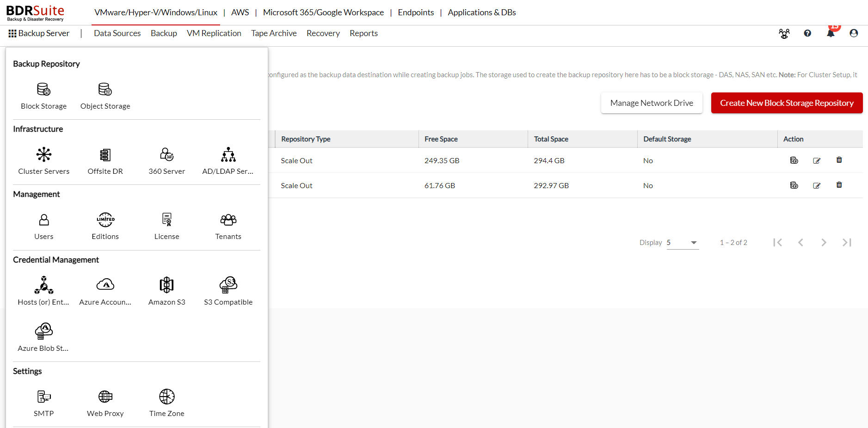Click the 294.4 GB total space cell

(x=549, y=160)
